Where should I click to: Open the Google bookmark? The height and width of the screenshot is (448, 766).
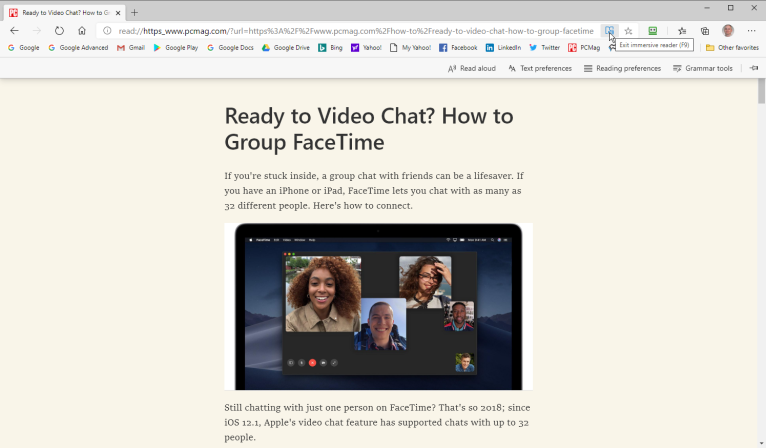(23, 47)
